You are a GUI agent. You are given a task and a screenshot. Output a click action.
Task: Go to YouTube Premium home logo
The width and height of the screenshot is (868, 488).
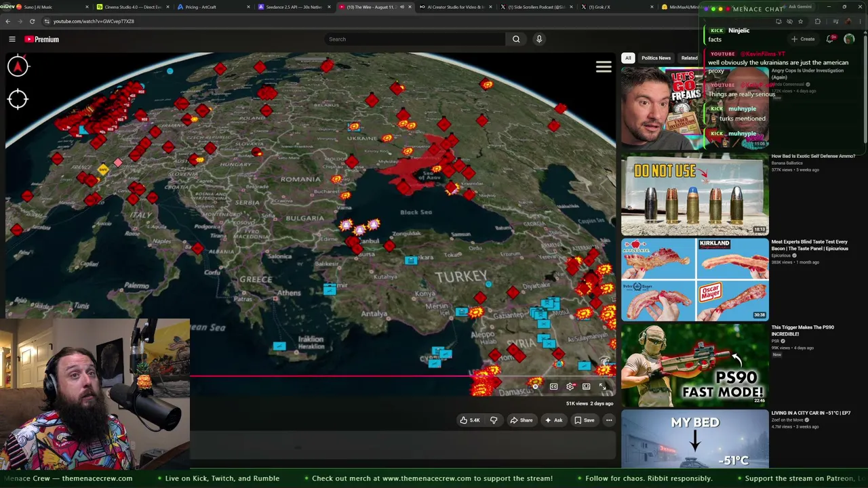tap(42, 39)
